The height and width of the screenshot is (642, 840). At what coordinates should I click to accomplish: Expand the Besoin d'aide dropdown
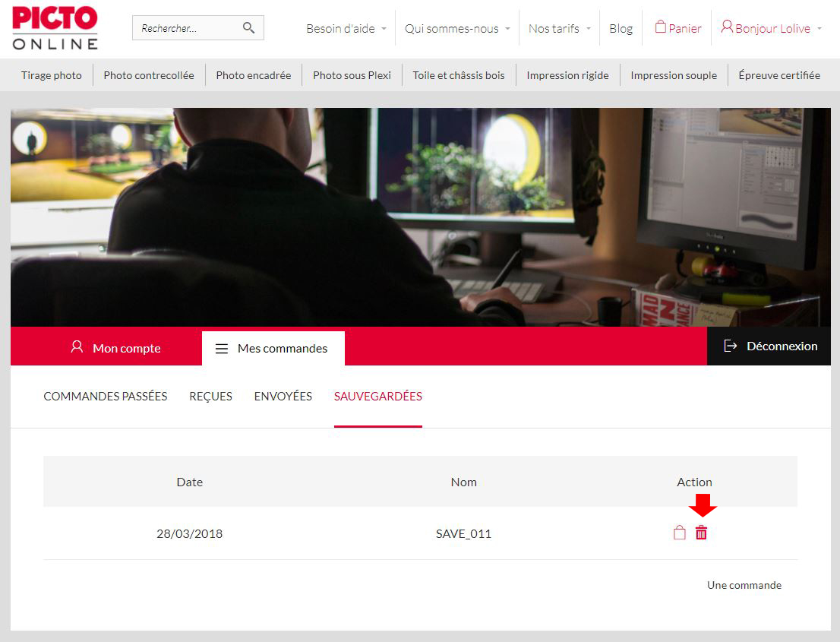[x=346, y=28]
